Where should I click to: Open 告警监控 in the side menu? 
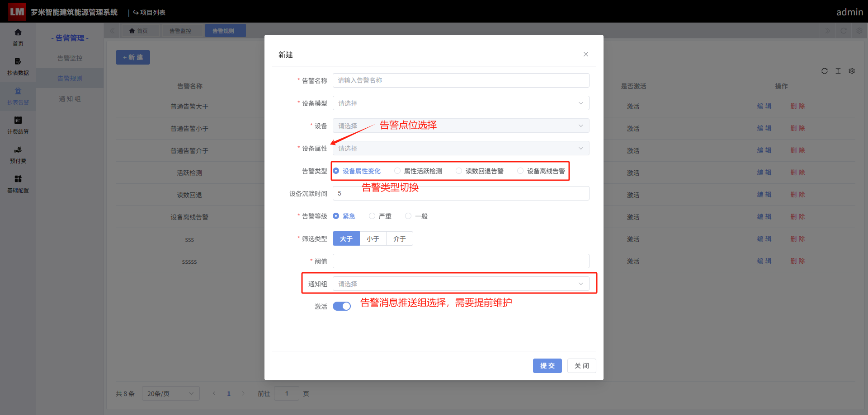click(70, 58)
